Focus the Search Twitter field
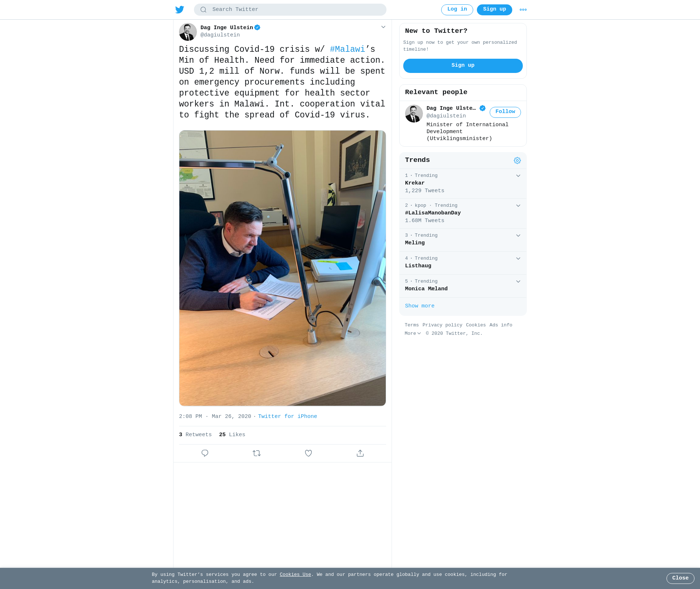This screenshot has height=589, width=700. point(290,10)
